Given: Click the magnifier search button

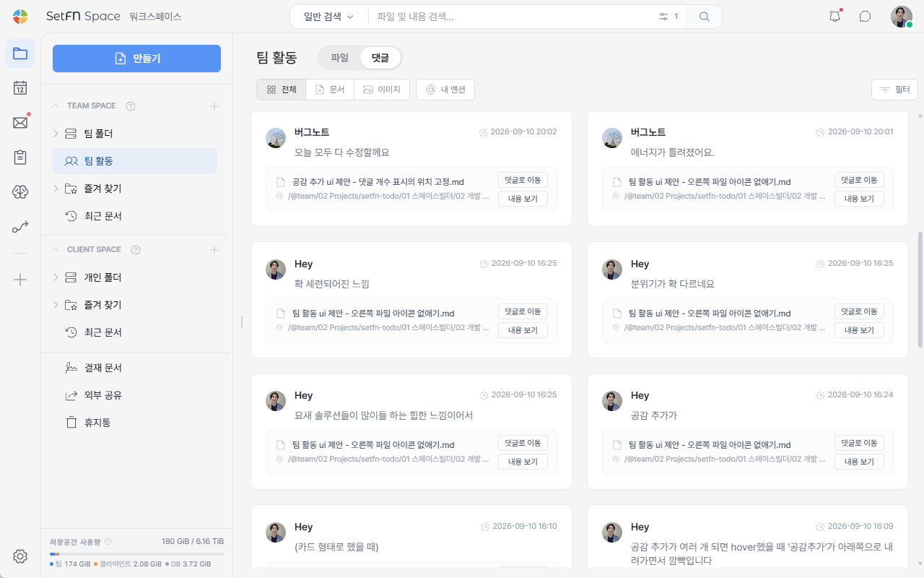Looking at the screenshot, I should (x=705, y=17).
